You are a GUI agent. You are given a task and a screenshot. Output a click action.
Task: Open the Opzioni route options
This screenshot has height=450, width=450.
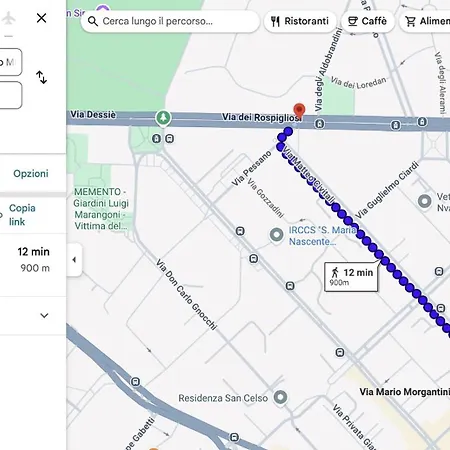point(31,173)
